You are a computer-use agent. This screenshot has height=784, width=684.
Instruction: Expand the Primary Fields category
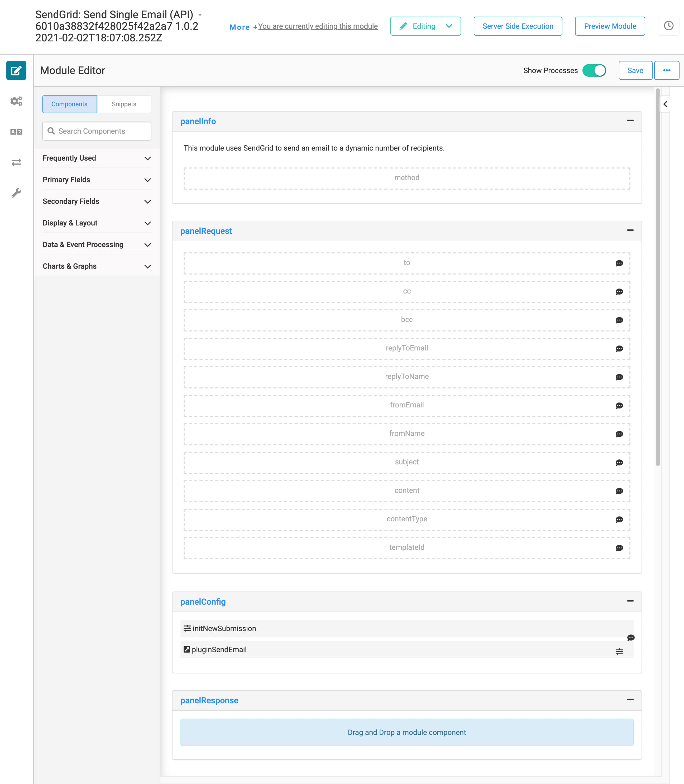[97, 180]
